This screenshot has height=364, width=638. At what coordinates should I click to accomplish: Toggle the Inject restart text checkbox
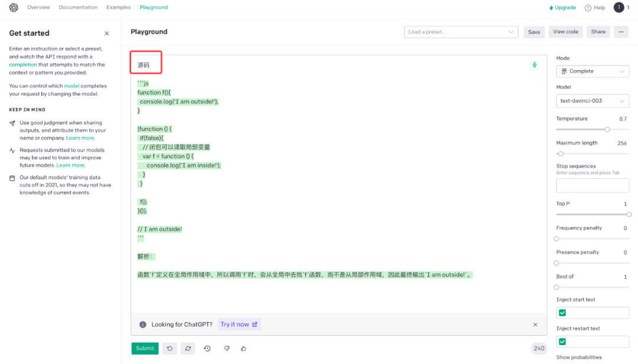pyautogui.click(x=562, y=342)
